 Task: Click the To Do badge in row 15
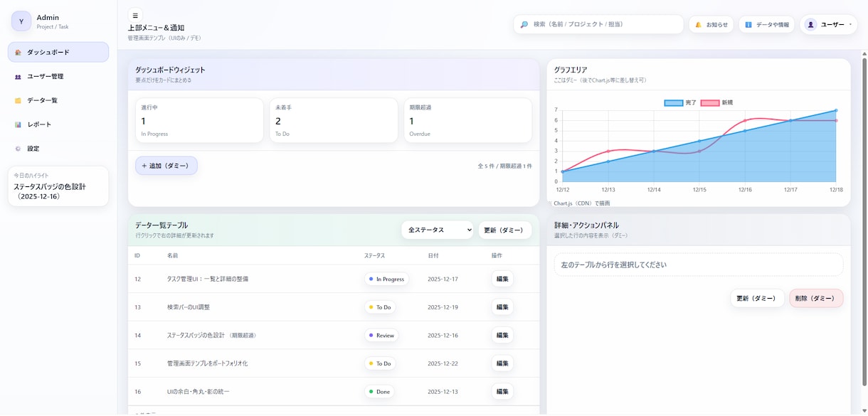(x=380, y=363)
